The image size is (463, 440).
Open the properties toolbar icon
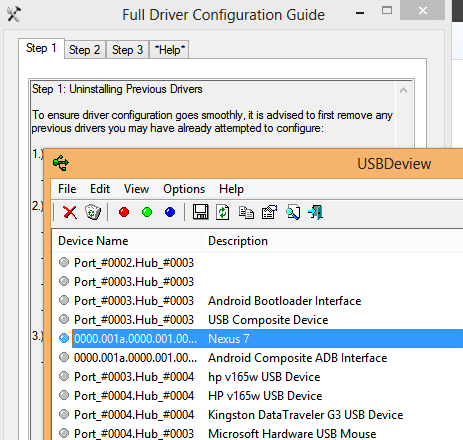point(269,212)
